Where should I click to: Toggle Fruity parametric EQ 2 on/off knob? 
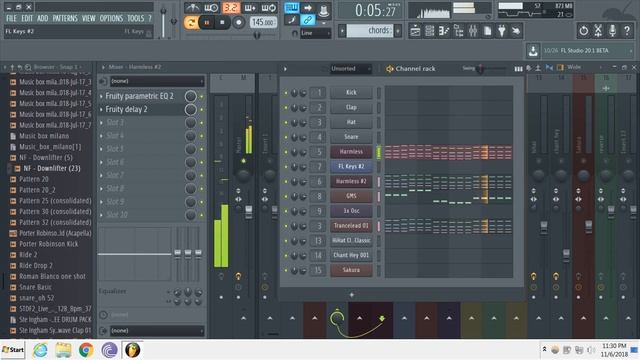point(191,96)
